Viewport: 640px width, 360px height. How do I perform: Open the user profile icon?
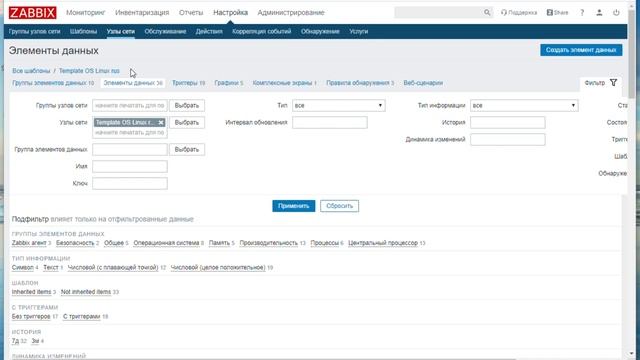point(599,13)
